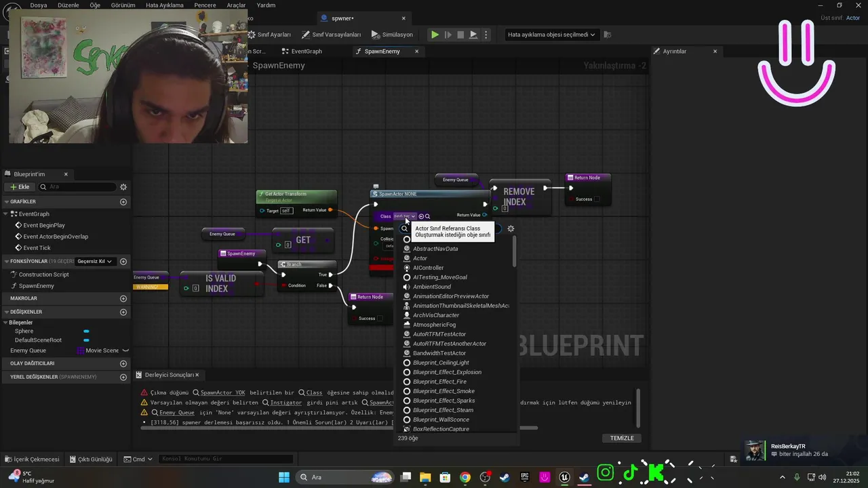This screenshot has width=868, height=488.
Task: Open Sınıf Varsayılanları class defaults
Action: click(x=332, y=35)
